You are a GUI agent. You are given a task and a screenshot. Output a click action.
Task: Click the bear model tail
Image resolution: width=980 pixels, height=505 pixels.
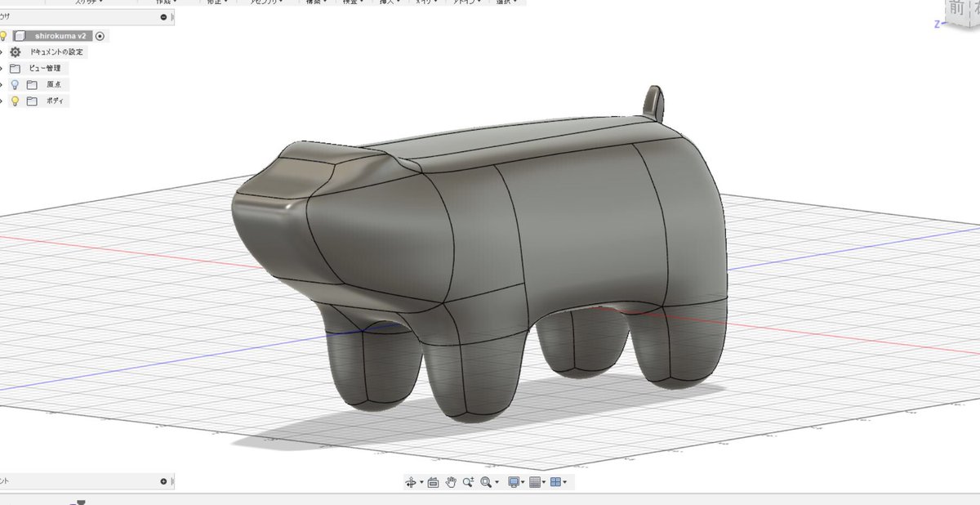tap(654, 103)
